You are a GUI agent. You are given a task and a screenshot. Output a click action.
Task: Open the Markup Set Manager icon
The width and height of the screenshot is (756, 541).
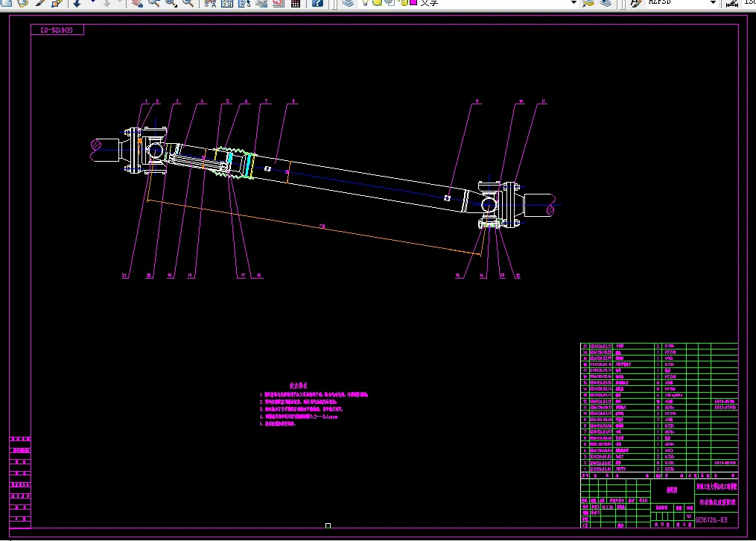tap(279, 3)
